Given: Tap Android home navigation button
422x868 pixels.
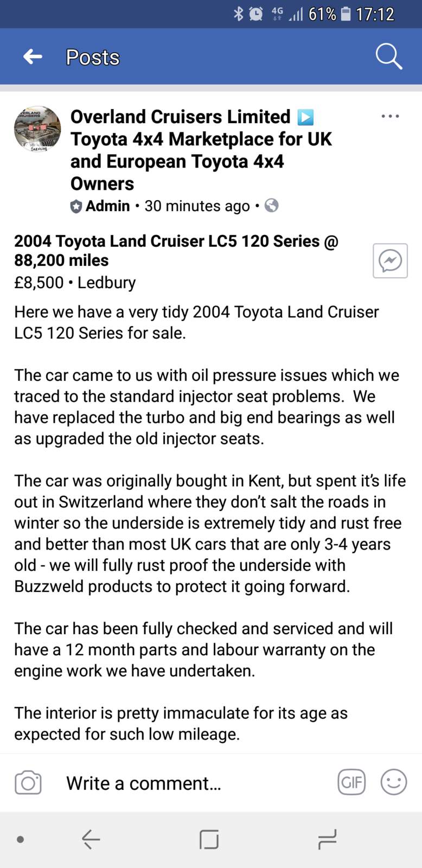Looking at the screenshot, I should tap(209, 839).
